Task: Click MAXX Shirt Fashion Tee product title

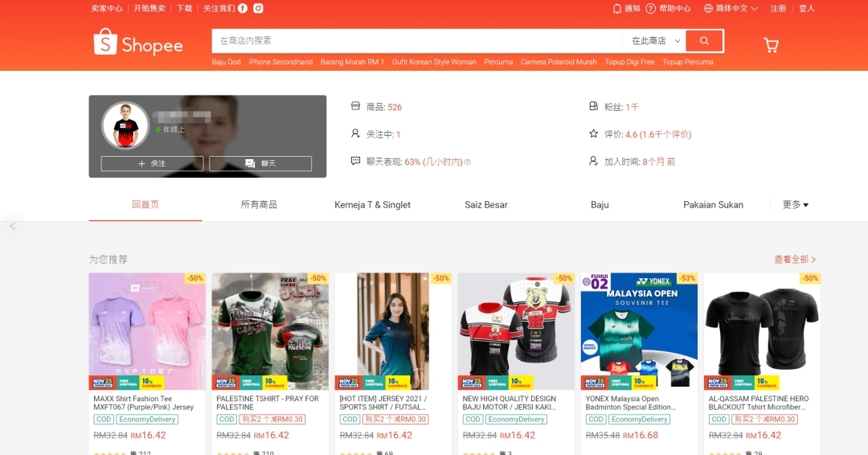Action: pyautogui.click(x=143, y=403)
